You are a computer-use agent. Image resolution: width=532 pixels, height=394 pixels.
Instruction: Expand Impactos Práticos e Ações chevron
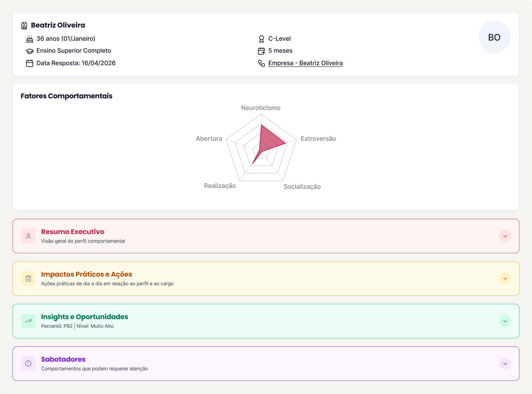tap(505, 278)
